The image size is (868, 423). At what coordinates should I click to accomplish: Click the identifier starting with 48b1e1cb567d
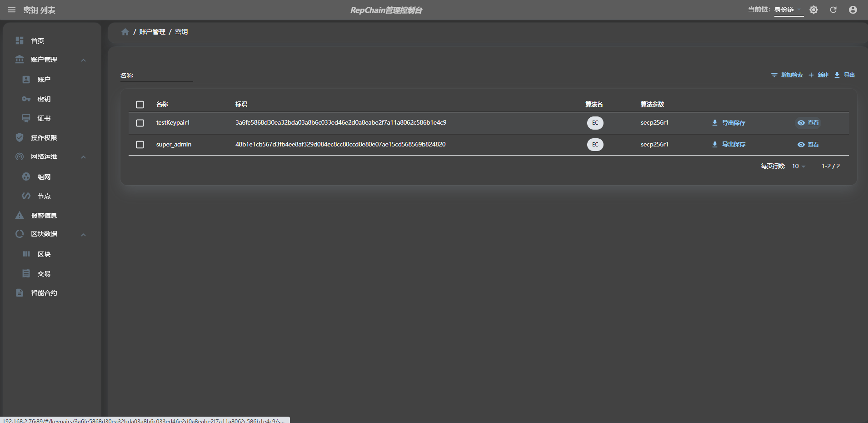(340, 145)
